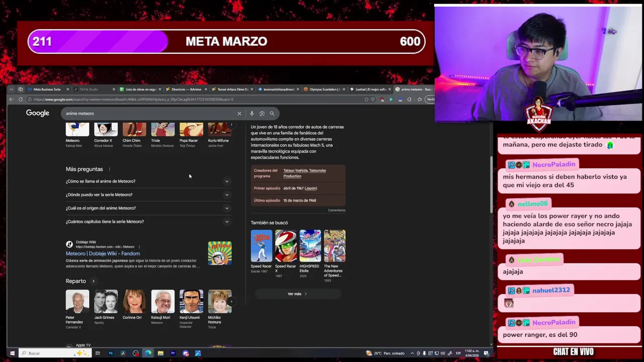644x362 pixels.
Task: Follow the Japón link in Primer episodio
Action: [310, 189]
